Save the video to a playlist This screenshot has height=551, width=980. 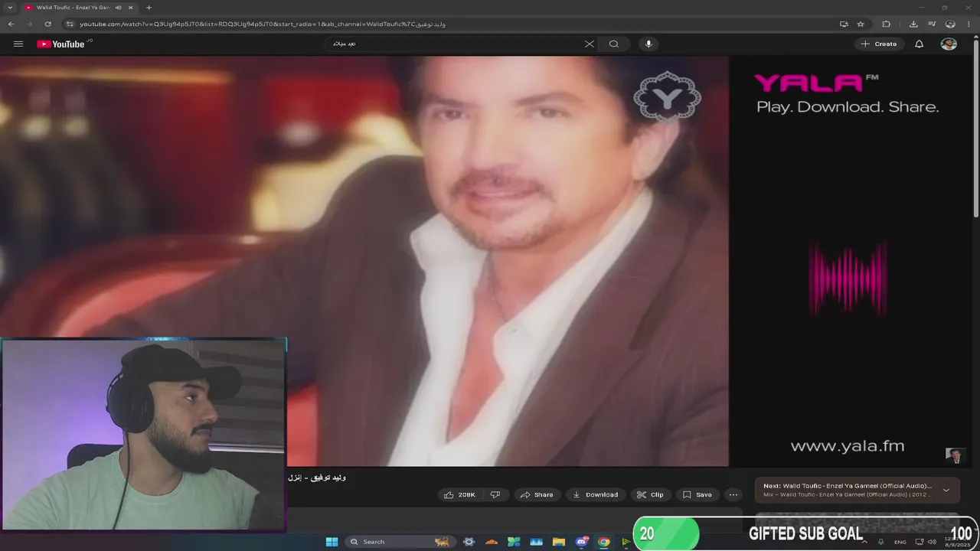[x=697, y=494]
